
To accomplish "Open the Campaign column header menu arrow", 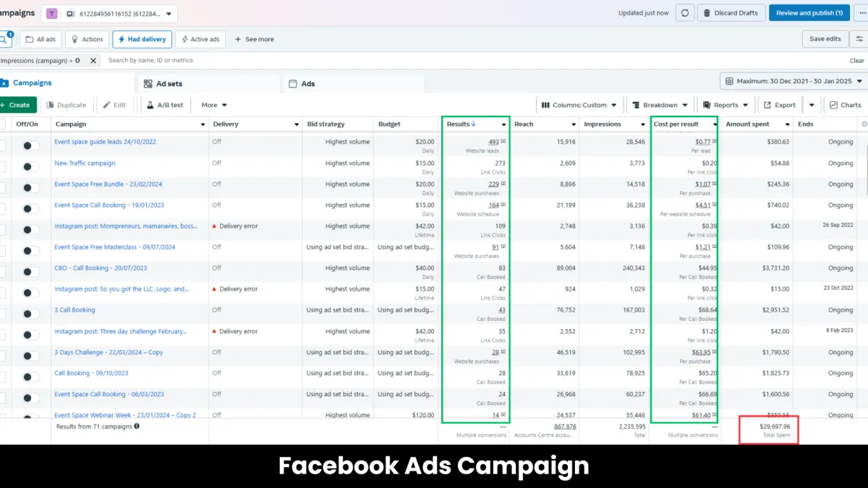I will point(203,124).
